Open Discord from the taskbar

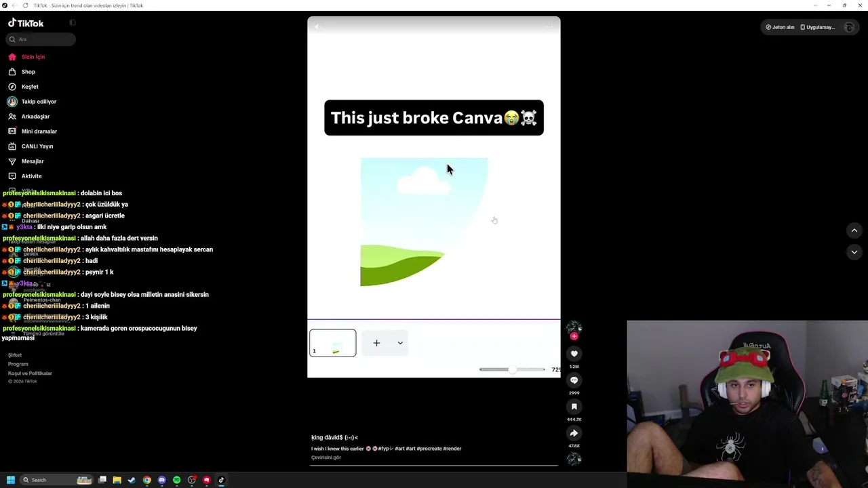[161, 480]
